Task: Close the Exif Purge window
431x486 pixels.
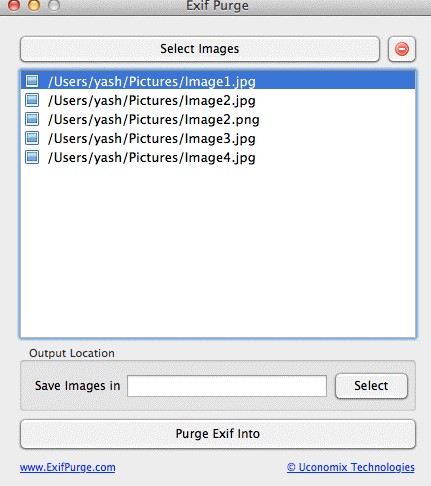Action: pos(14,5)
